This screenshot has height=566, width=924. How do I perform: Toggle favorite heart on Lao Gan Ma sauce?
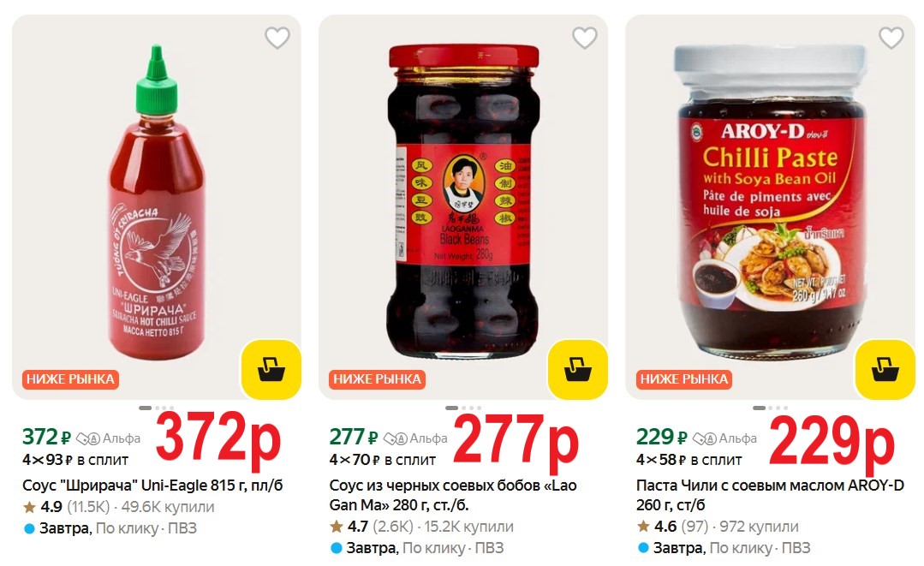[x=585, y=39]
